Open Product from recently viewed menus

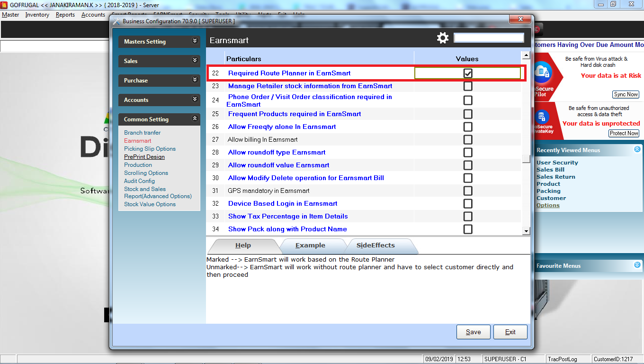(548, 184)
